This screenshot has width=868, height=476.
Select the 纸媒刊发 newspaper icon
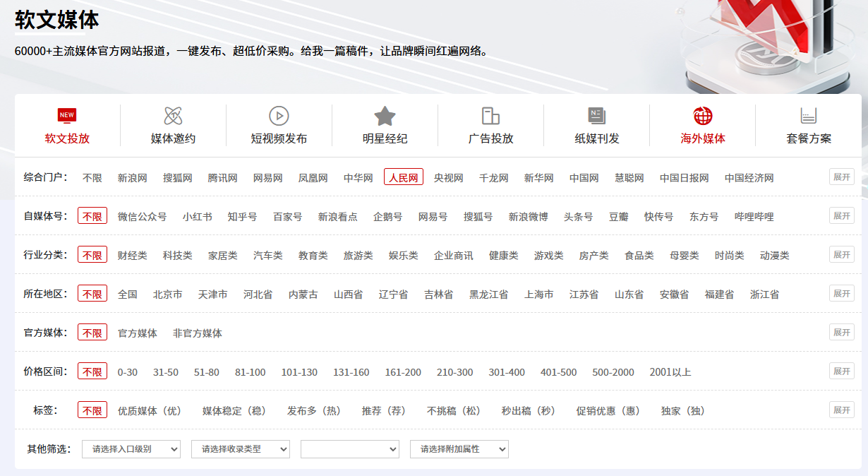click(x=596, y=115)
